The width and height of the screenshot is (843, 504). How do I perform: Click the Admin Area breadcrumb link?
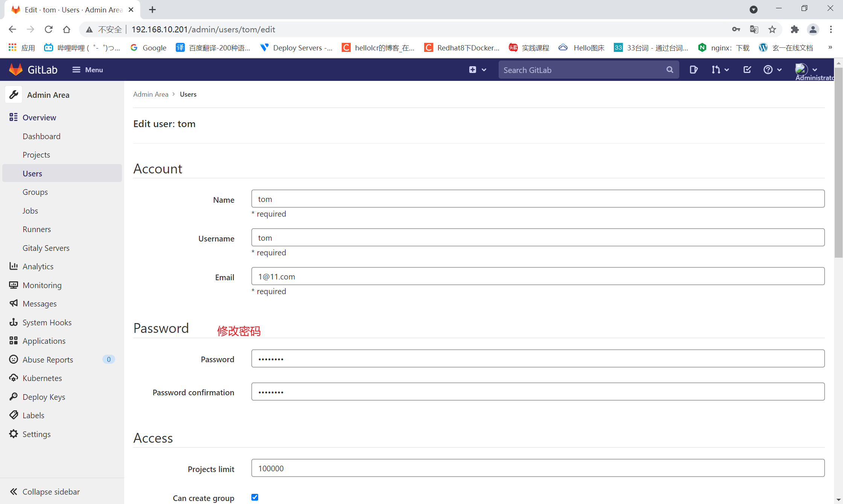click(x=151, y=94)
